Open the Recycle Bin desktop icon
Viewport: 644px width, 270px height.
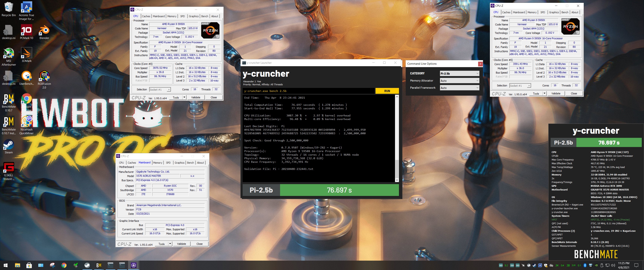8,10
